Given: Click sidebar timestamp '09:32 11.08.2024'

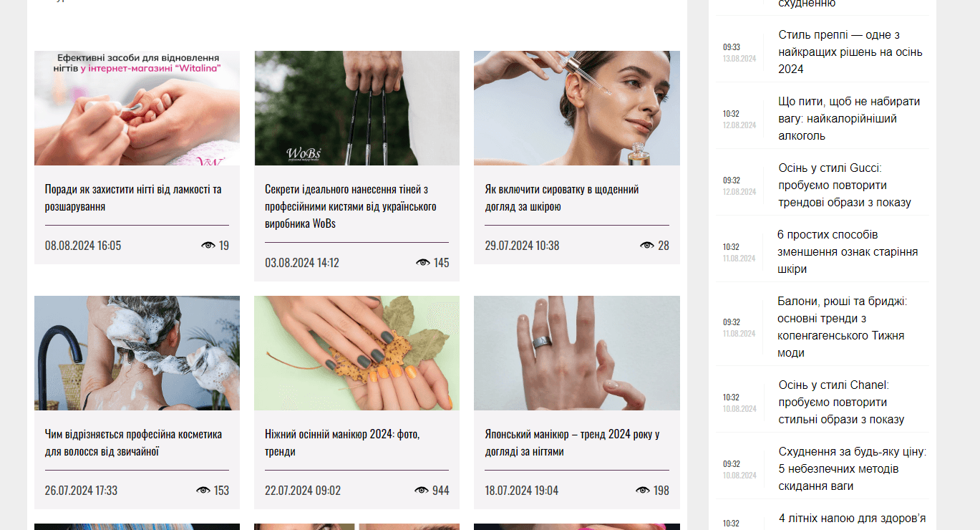Looking at the screenshot, I should pos(739,328).
